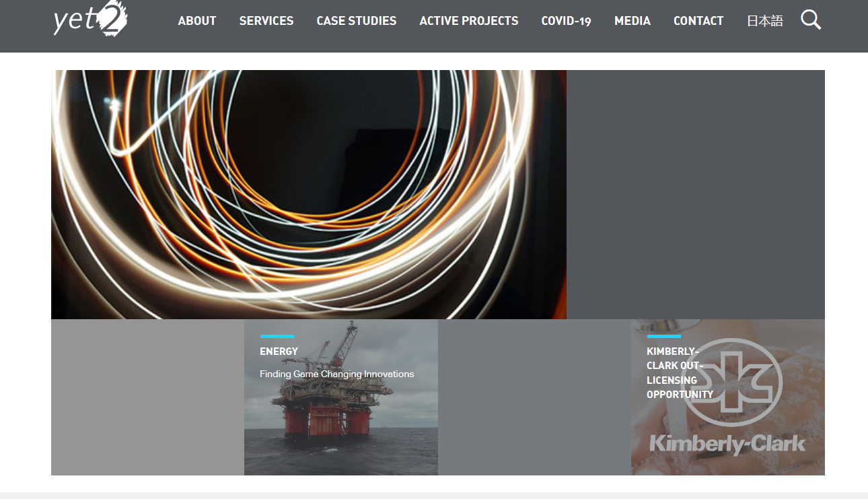868x499 pixels.
Task: Open the ENERGY tile heading
Action: (x=279, y=352)
